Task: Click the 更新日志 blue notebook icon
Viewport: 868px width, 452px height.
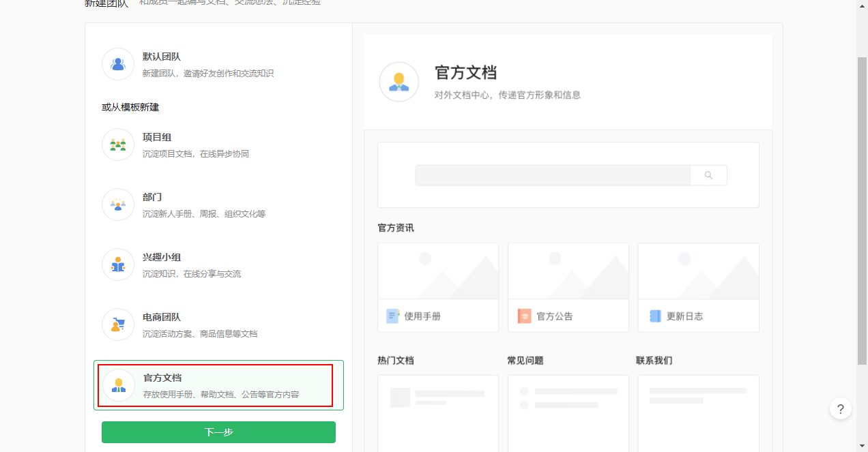Action: 655,316
